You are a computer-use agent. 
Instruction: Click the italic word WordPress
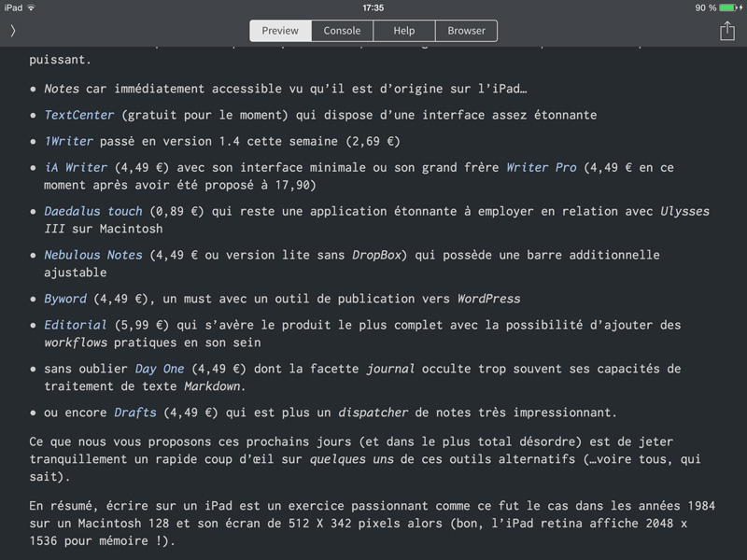pyautogui.click(x=489, y=299)
